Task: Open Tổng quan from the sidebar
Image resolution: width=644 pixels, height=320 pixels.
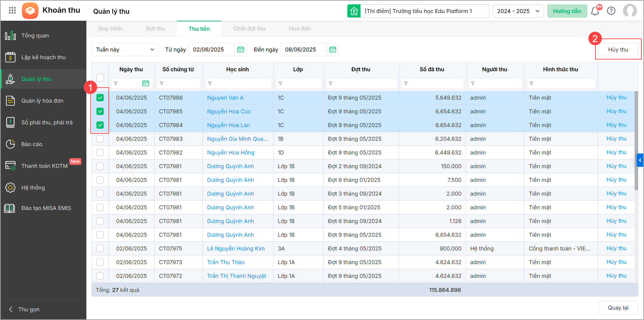Action: [x=35, y=35]
